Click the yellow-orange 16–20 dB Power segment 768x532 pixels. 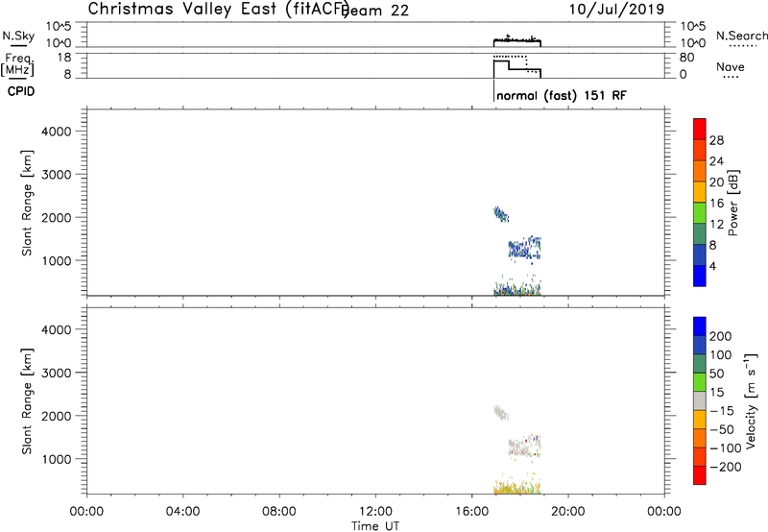click(700, 192)
